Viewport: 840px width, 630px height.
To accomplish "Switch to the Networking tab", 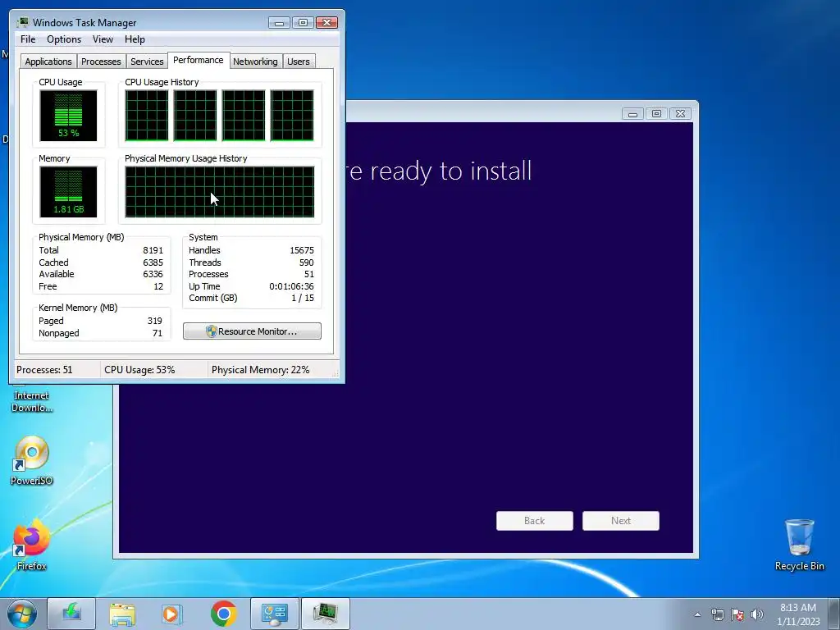I will pyautogui.click(x=255, y=61).
